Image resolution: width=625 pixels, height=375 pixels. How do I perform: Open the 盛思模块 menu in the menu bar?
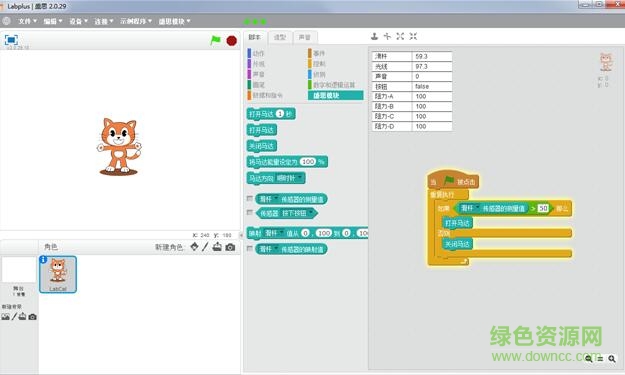(x=175, y=21)
